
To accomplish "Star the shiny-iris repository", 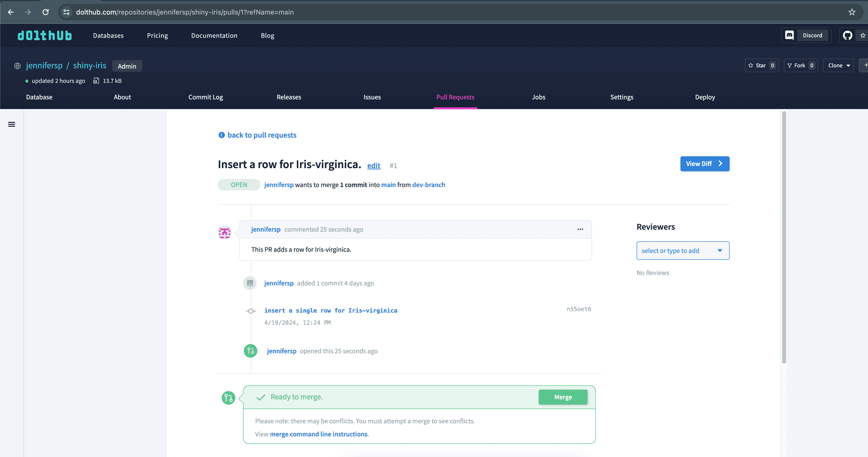I will pos(762,65).
